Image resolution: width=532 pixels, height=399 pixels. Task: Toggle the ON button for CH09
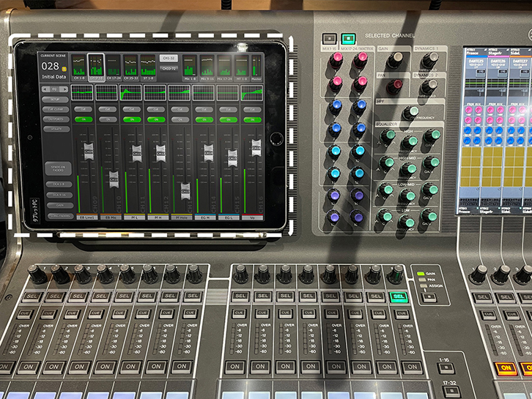(x=83, y=119)
